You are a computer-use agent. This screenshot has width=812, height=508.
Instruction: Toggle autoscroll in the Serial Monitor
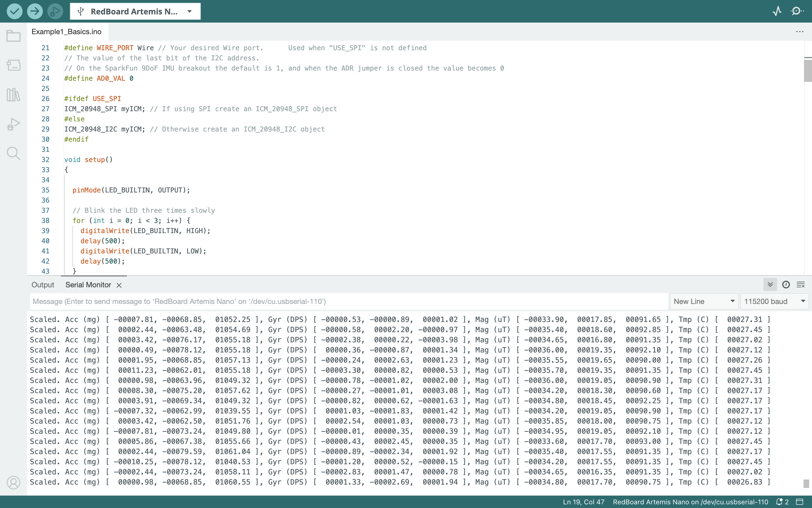click(x=770, y=284)
